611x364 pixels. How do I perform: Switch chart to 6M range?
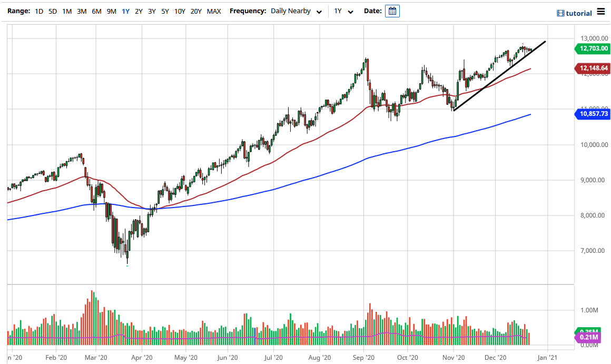coord(96,11)
